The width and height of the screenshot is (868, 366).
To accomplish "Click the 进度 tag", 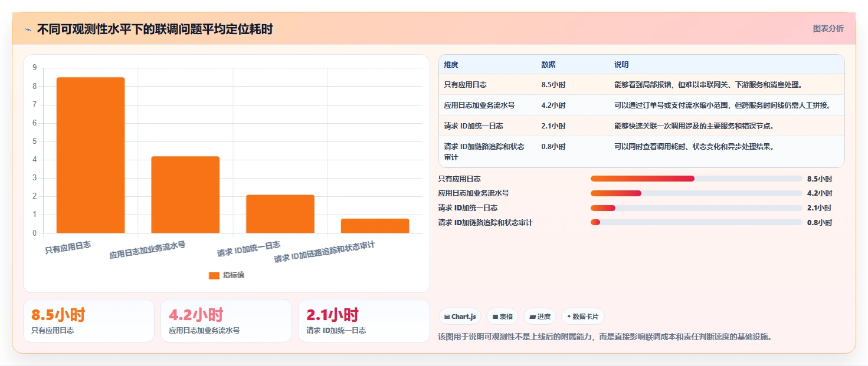I will 540,316.
